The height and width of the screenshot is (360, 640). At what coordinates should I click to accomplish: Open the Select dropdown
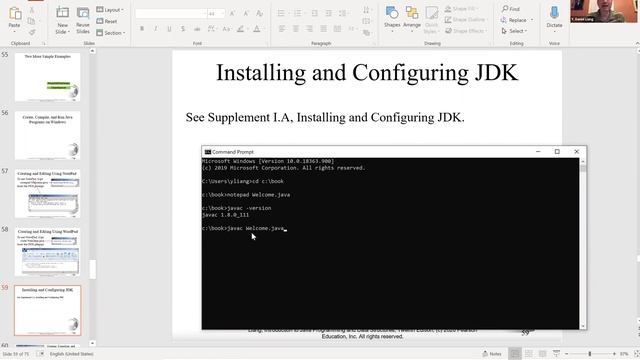point(514,31)
